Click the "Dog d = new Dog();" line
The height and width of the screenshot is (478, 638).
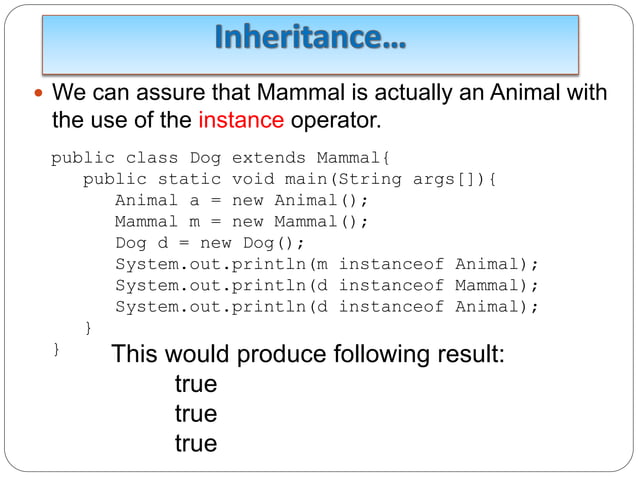point(209,243)
